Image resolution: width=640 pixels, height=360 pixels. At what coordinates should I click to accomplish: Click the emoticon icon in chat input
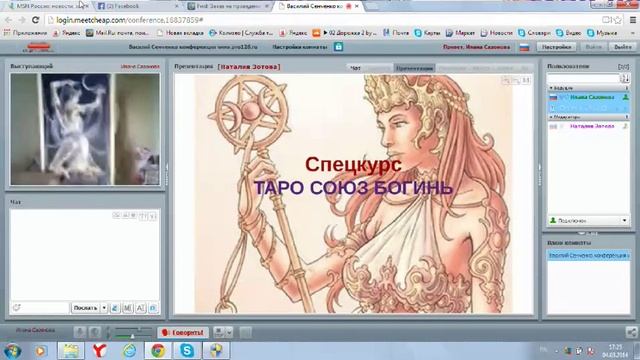pos(17,308)
